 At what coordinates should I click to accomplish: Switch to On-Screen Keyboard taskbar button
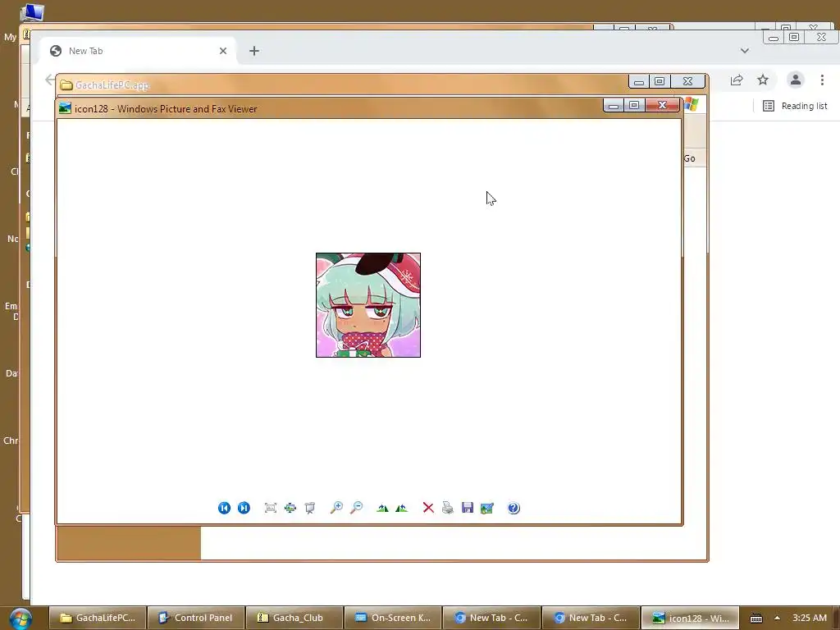coord(393,619)
